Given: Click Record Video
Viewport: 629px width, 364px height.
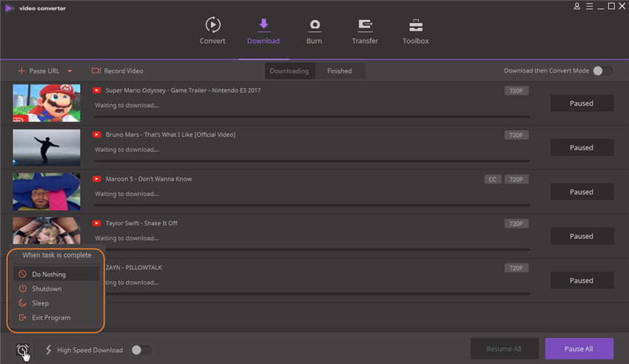Looking at the screenshot, I should 118,71.
